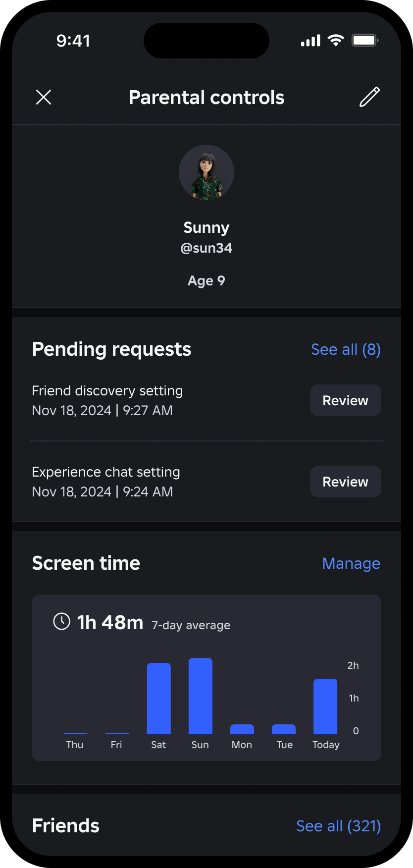Tap the pencil edit icon

click(369, 97)
